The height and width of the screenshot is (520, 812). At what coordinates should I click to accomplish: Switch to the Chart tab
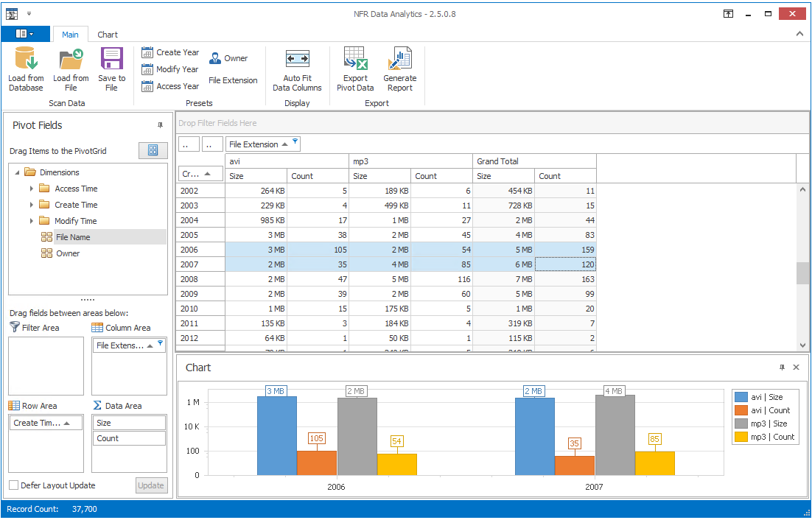[x=108, y=35]
